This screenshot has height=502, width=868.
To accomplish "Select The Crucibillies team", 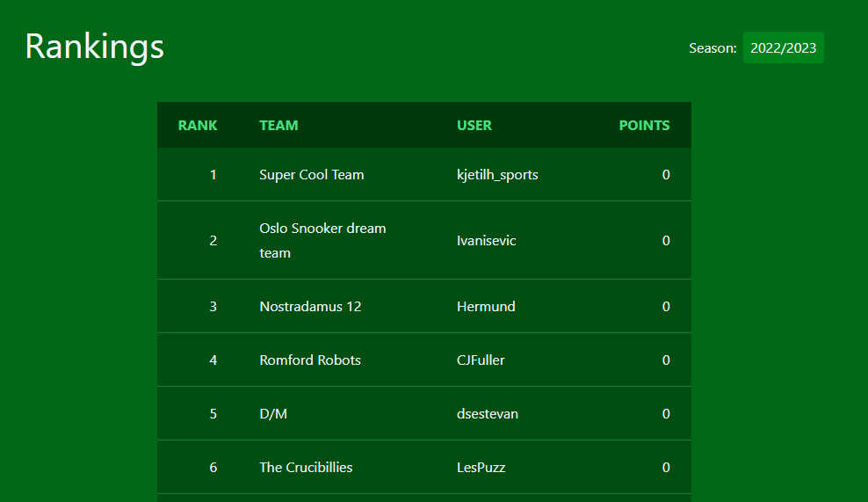I will pyautogui.click(x=306, y=467).
